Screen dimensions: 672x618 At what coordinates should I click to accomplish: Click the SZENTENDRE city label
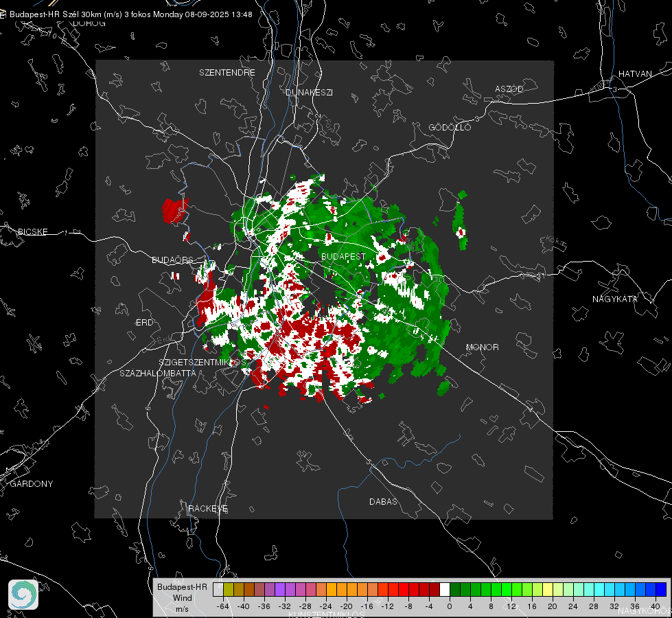click(x=227, y=73)
